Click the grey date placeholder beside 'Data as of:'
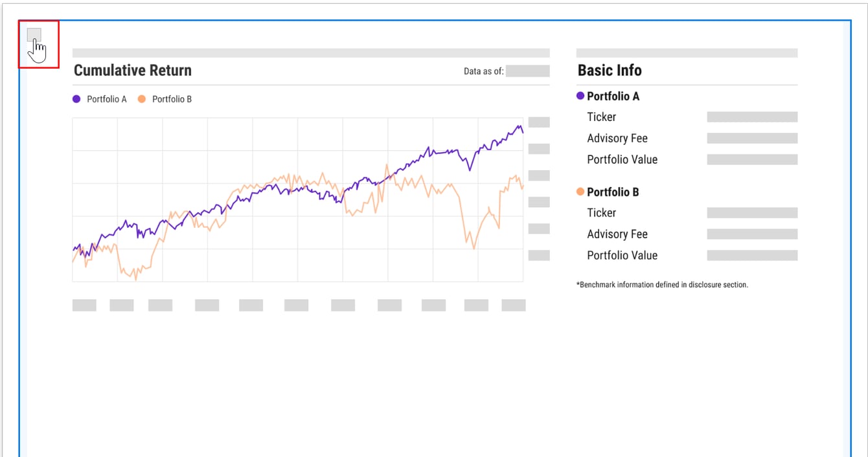Image resolution: width=868 pixels, height=457 pixels. [527, 71]
